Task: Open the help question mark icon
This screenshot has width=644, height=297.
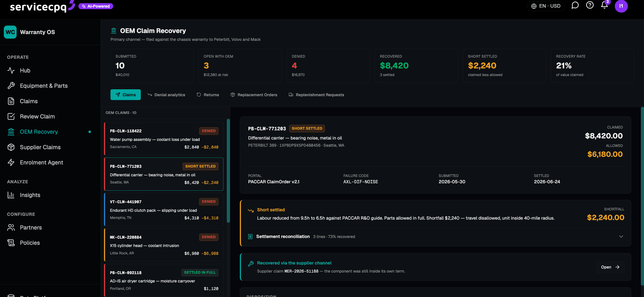Action: (x=590, y=5)
